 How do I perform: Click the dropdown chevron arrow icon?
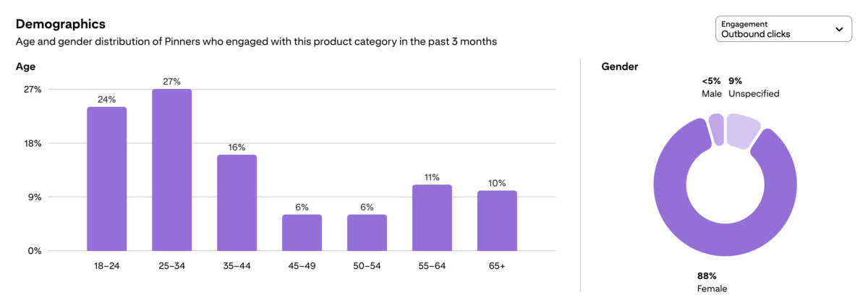click(839, 29)
